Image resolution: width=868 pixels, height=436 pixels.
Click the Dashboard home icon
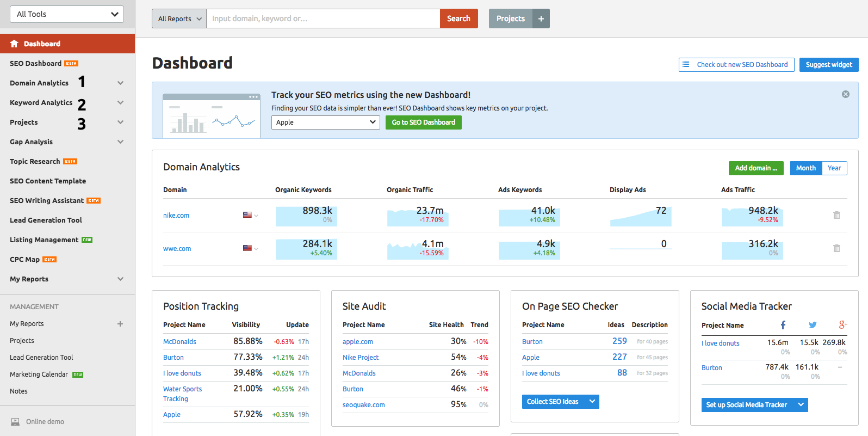click(14, 44)
